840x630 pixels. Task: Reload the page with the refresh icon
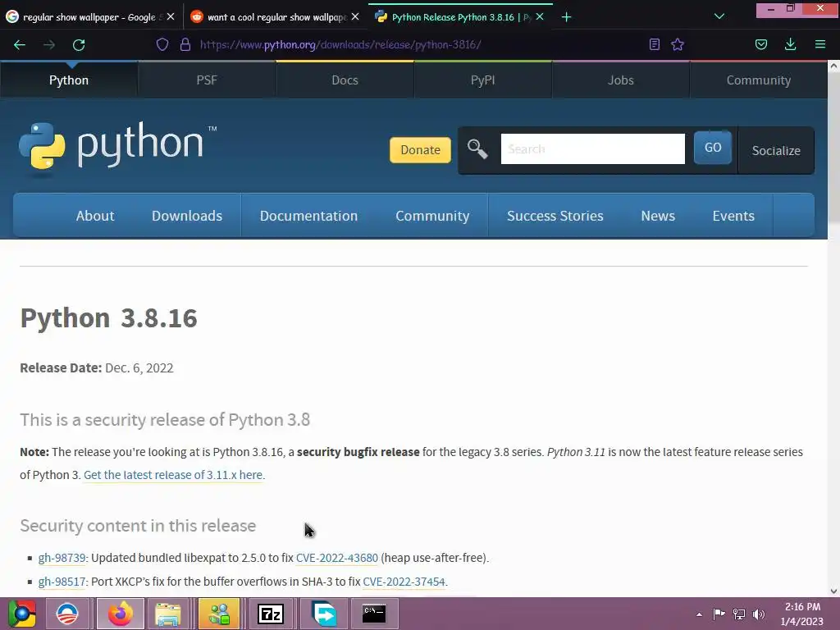tap(79, 45)
